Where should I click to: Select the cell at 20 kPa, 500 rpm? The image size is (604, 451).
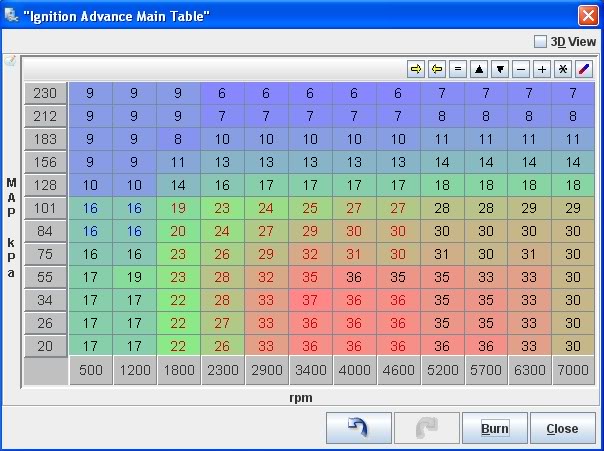(90, 346)
